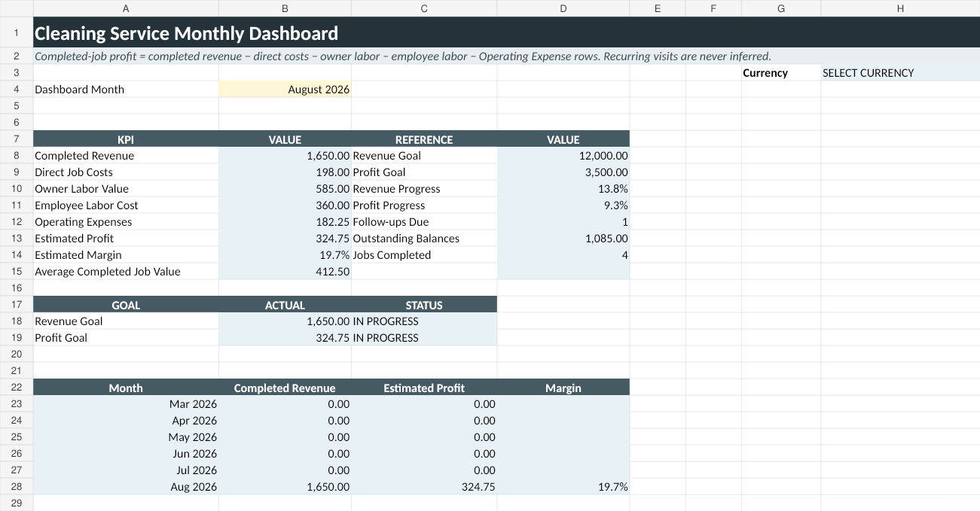Click row 7 header number

coord(17,139)
